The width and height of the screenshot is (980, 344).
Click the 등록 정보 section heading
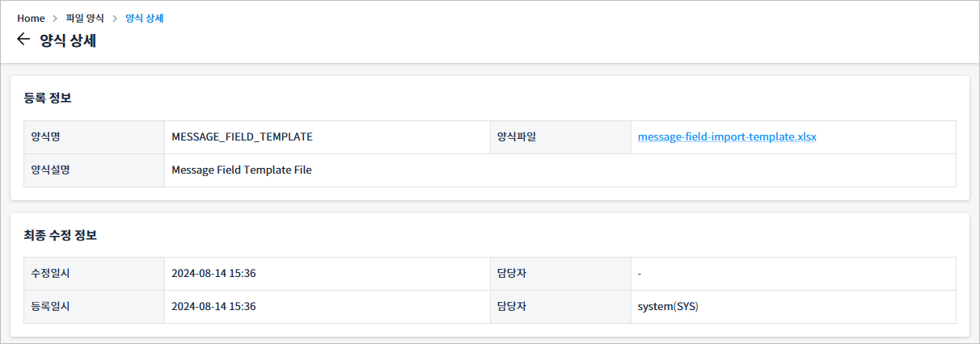point(48,99)
